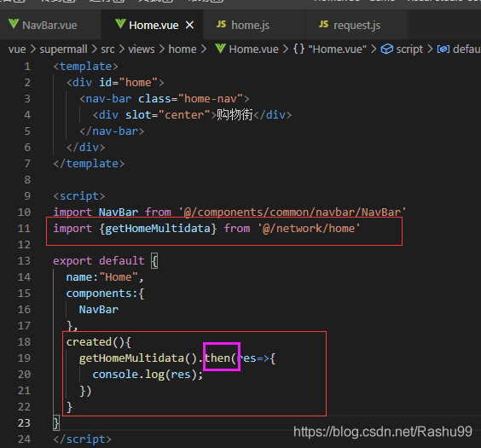
Task: Select the home folder breadcrumb
Action: coord(183,49)
